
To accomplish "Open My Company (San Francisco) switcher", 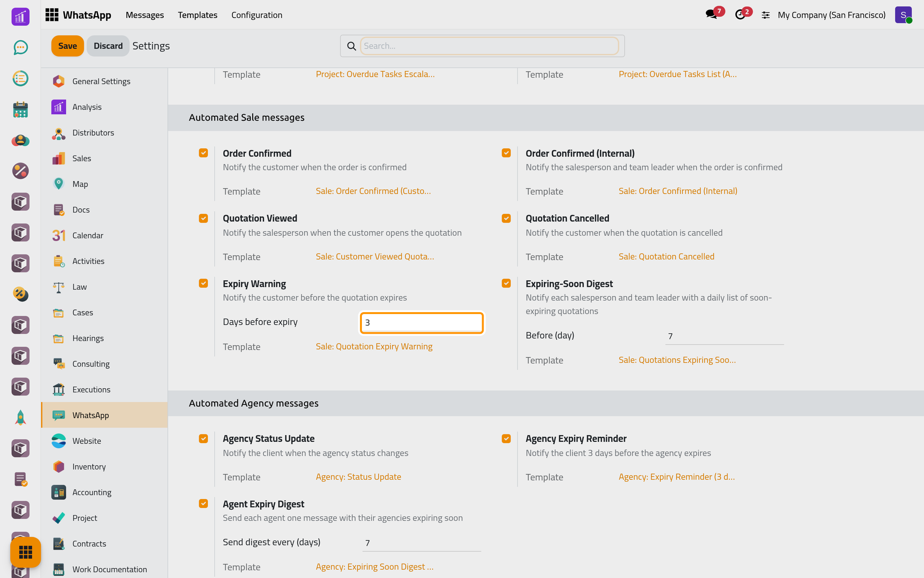I will click(832, 15).
